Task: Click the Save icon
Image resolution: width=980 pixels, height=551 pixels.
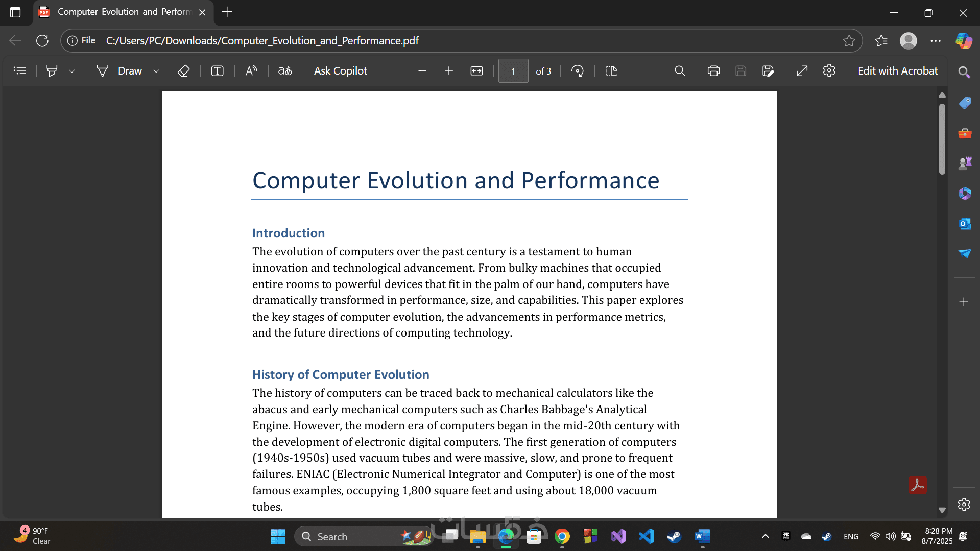Action: [740, 71]
